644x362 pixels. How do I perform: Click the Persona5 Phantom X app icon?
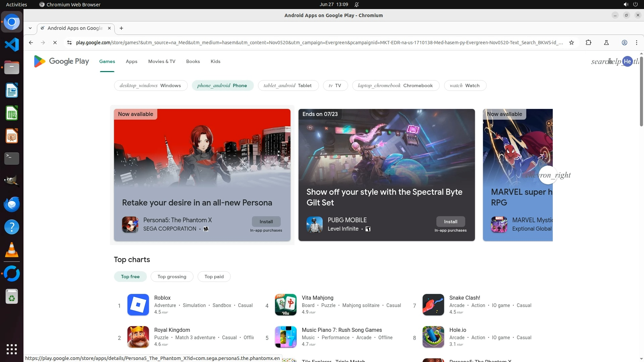tap(130, 225)
